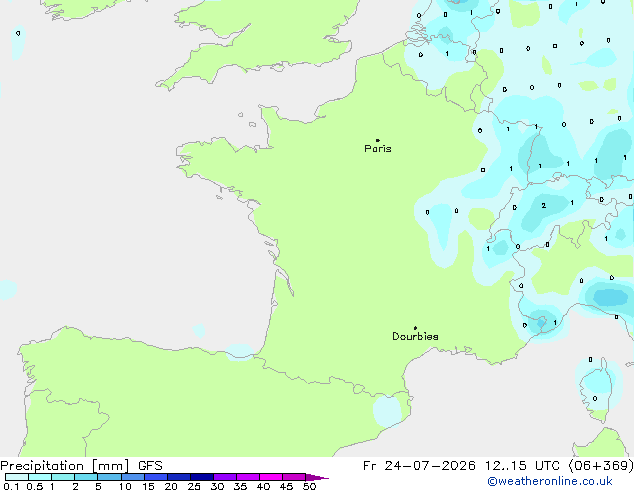This screenshot has width=634, height=490.
Task: Select the 35–40 mm legend swatch
Action: pyautogui.click(x=248, y=477)
